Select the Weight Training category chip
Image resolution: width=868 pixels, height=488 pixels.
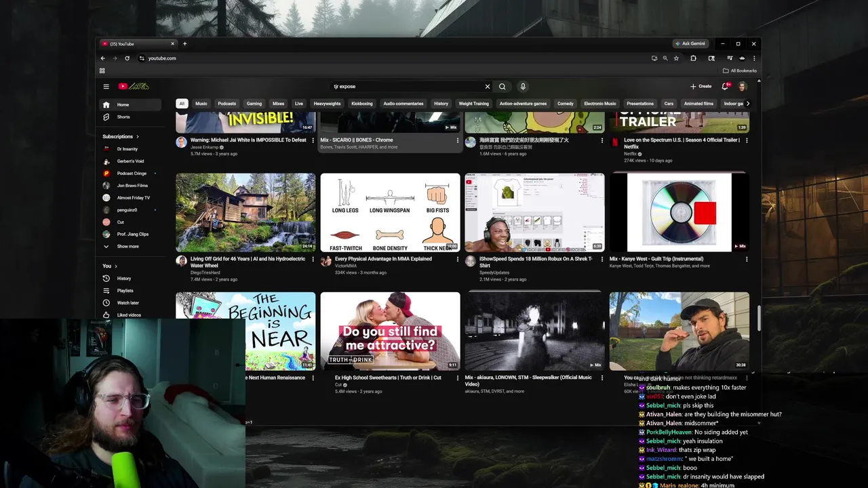click(x=474, y=104)
